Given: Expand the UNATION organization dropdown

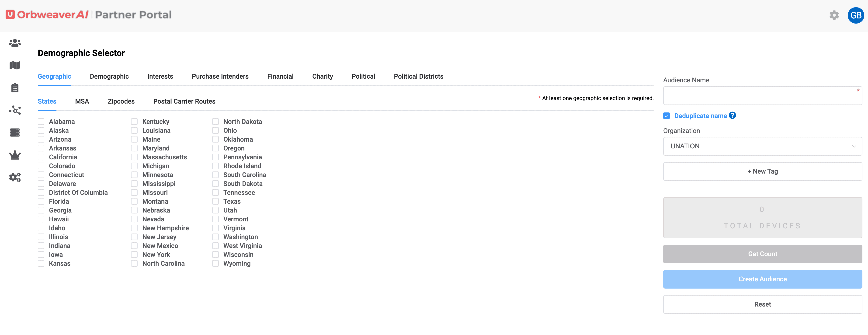Looking at the screenshot, I should tap(762, 146).
